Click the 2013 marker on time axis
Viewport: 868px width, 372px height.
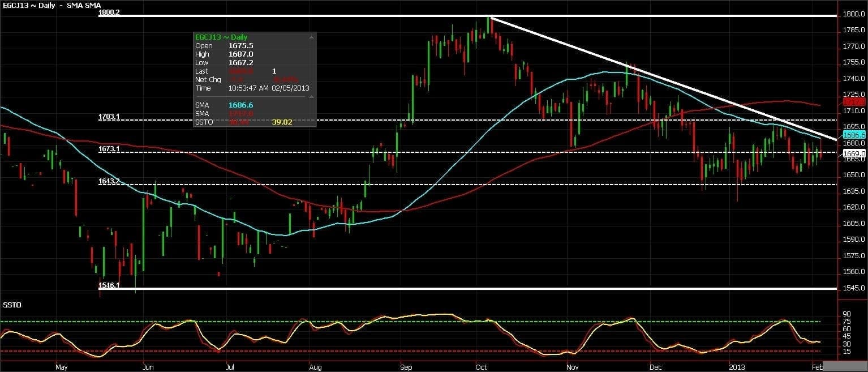click(x=736, y=367)
